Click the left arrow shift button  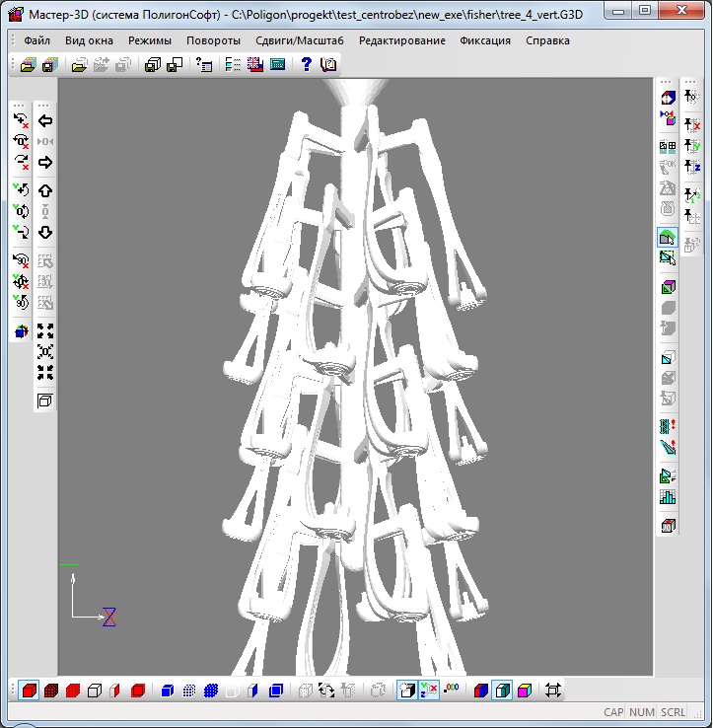click(45, 121)
